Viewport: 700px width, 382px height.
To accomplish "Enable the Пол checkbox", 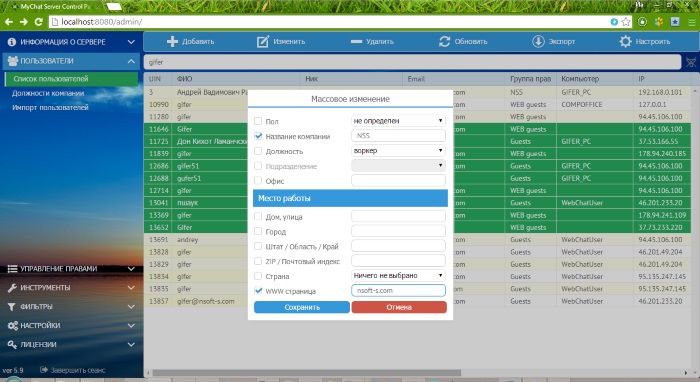I will pyautogui.click(x=258, y=121).
